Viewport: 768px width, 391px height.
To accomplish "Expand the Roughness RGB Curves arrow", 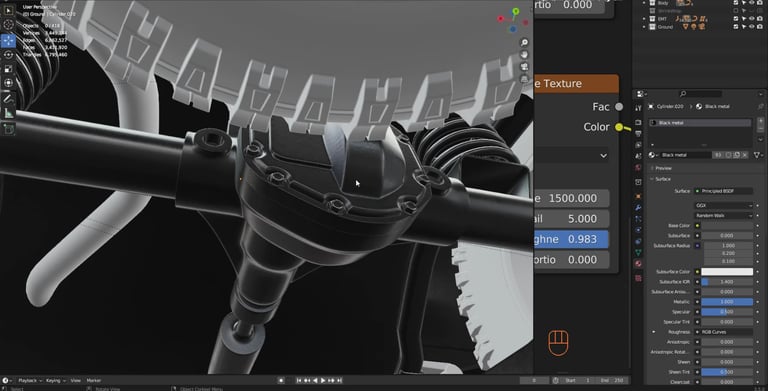I will coord(653,332).
